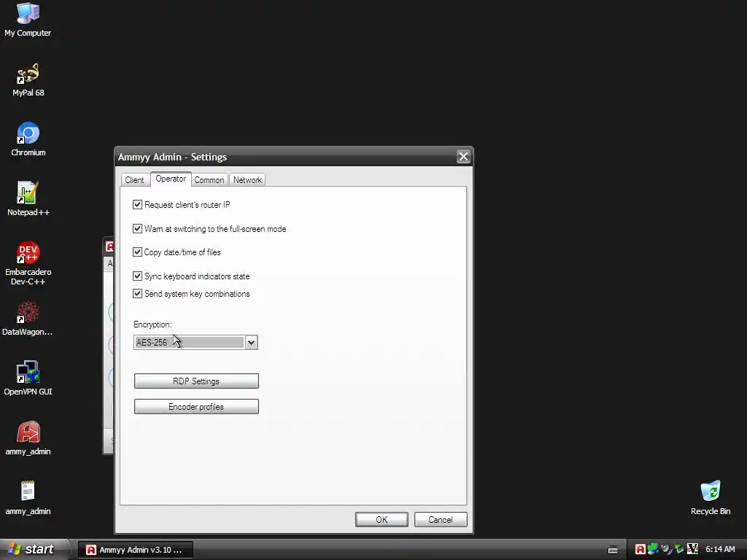Image resolution: width=747 pixels, height=560 pixels.
Task: Click the speaker volume tray icon
Action: (666, 549)
